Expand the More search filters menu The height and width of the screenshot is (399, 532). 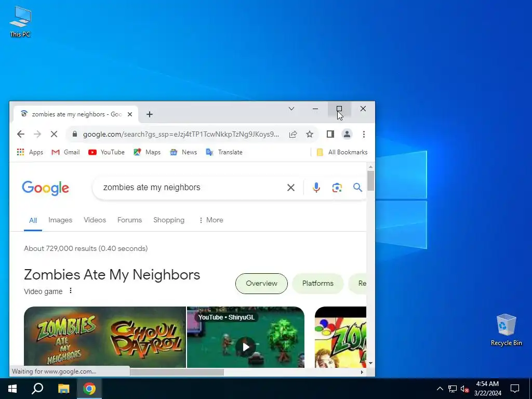[x=211, y=220]
